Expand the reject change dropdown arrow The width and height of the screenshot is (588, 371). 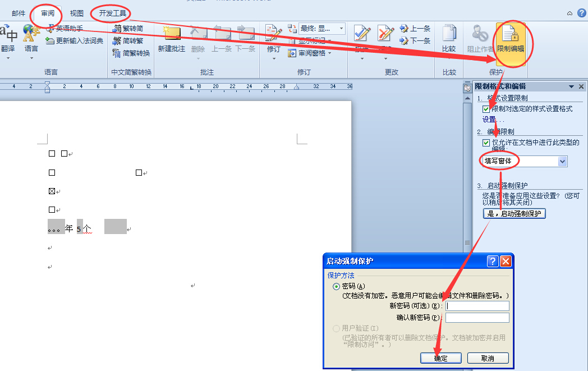click(385, 58)
